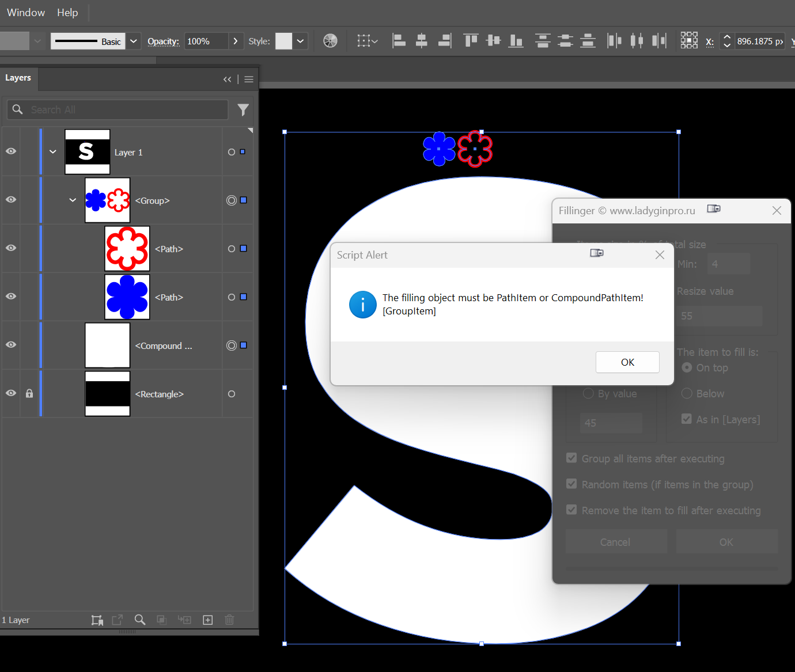Screen dimensions: 795x672
Task: Hide the red flower Path layer
Action: click(10, 248)
